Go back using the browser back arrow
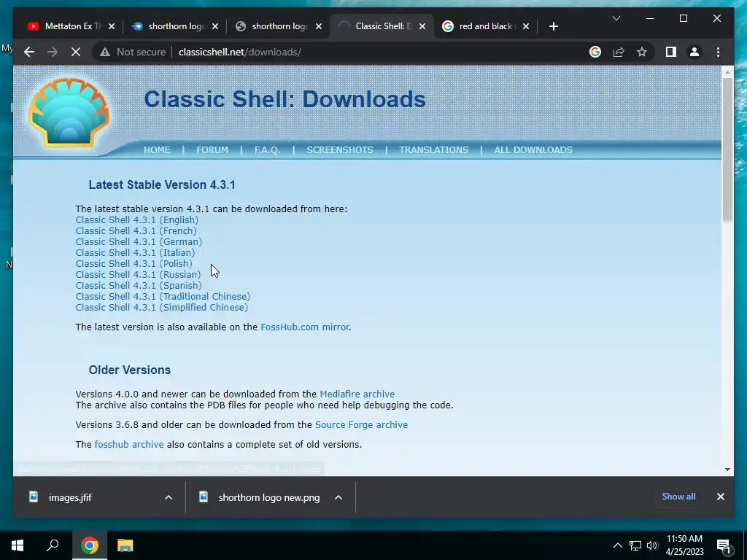The height and width of the screenshot is (560, 747). point(29,52)
